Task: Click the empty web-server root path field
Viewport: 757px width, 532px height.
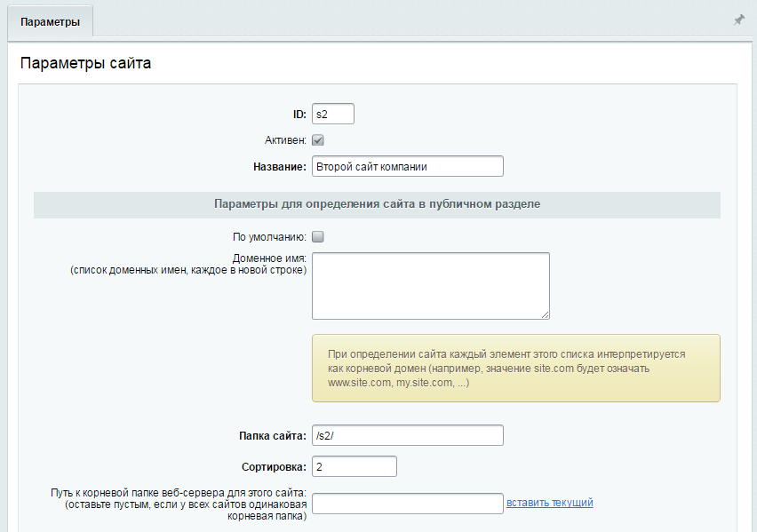Action: 408,504
